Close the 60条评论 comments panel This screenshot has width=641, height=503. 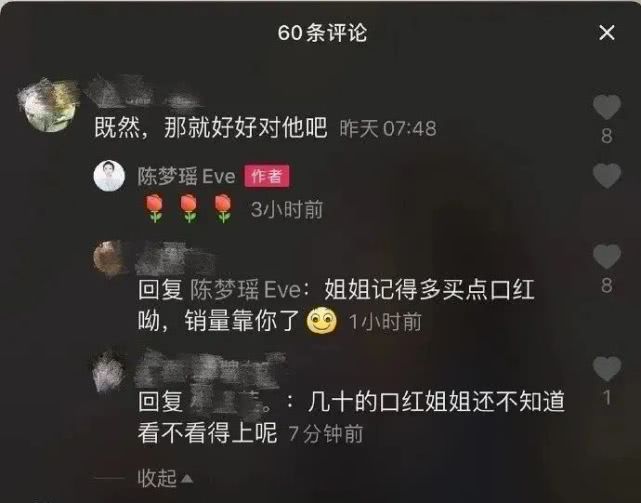point(607,32)
